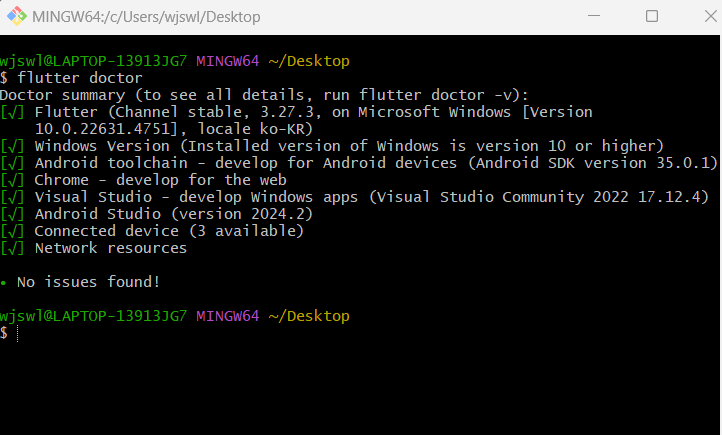Click the 'No issues found!' message
722x435 pixels.
(x=88, y=282)
